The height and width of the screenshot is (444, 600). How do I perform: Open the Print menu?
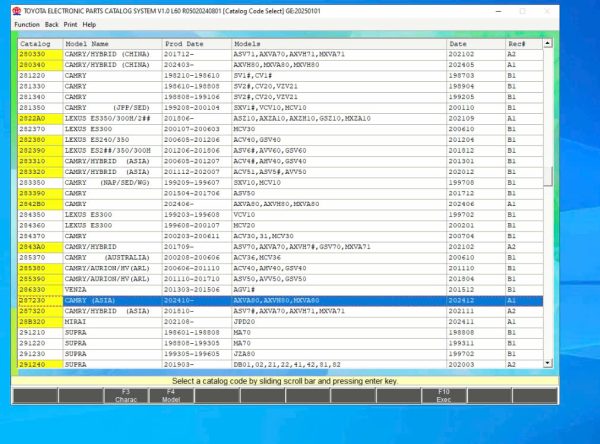[70, 24]
